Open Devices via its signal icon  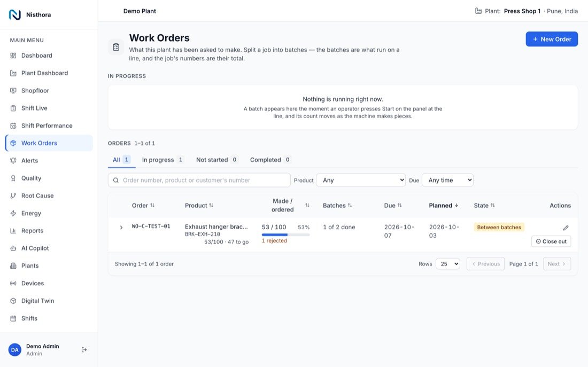[13, 284]
